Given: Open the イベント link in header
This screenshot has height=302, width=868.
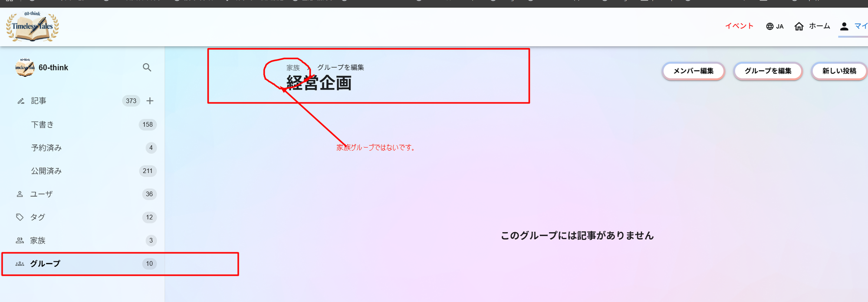Looking at the screenshot, I should coord(739,26).
